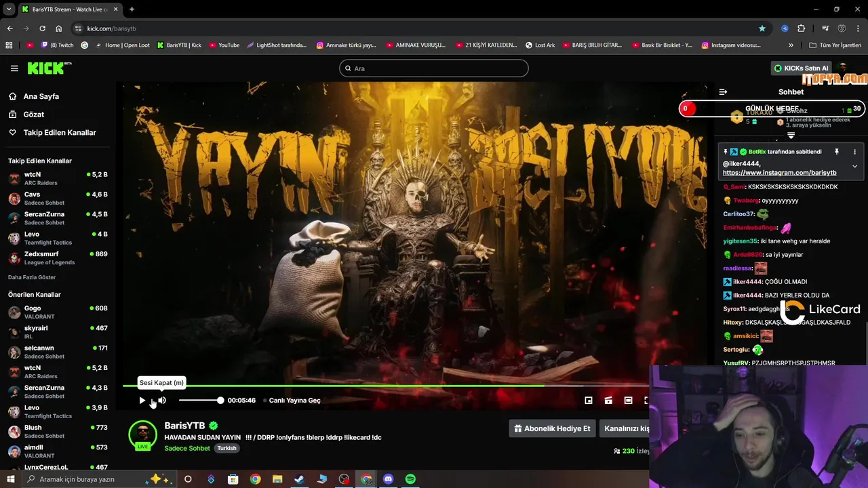Click the KICK logo
Screen dimensions: 868x488
[x=49, y=68]
